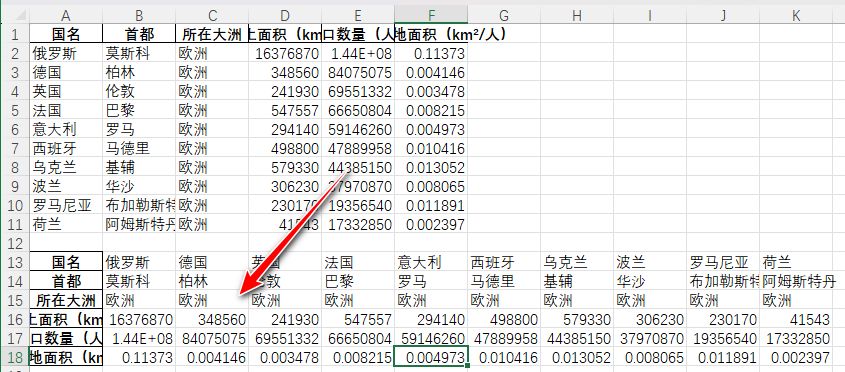Click cell B8 containing 基辅
Viewport: 845px width, 372px height.
[x=139, y=167]
